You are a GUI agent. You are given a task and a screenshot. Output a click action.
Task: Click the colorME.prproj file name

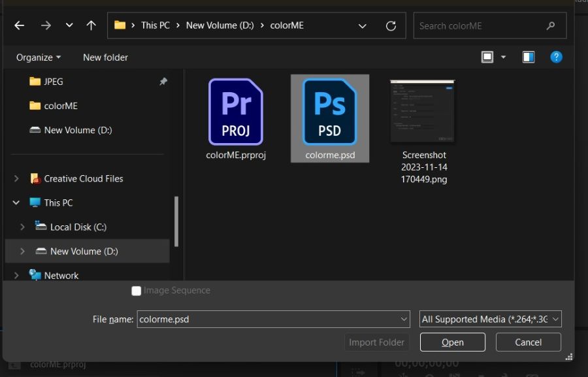point(236,155)
